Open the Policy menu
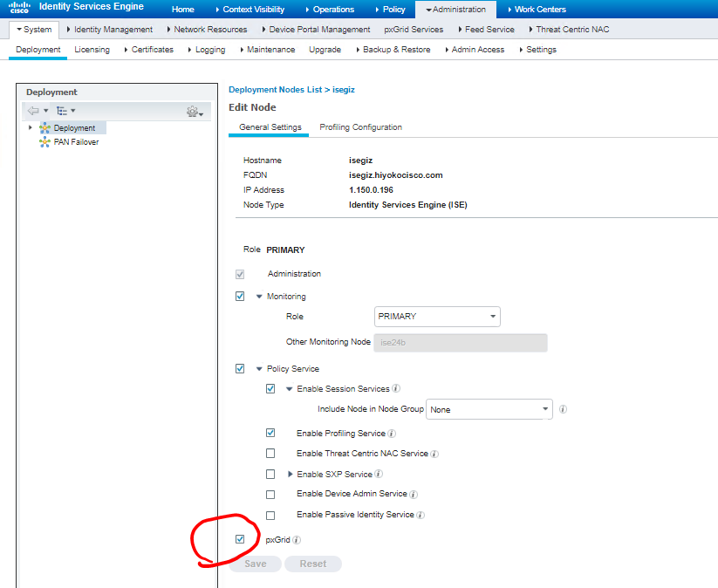The image size is (718, 588). [x=391, y=9]
